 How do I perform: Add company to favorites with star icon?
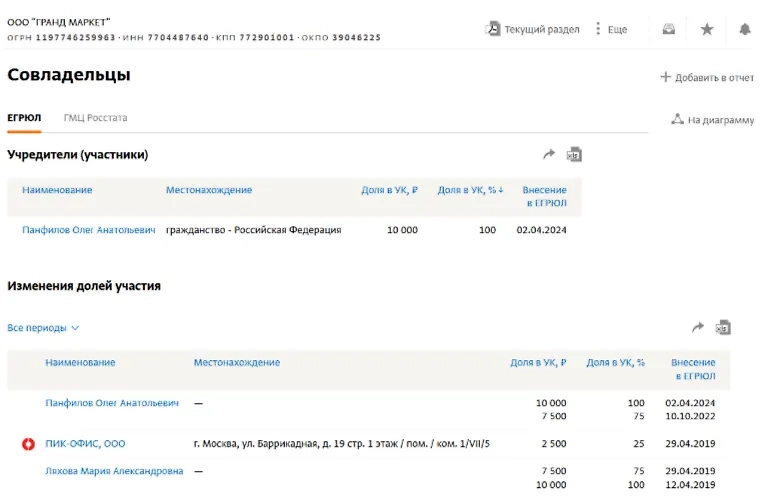click(x=707, y=29)
